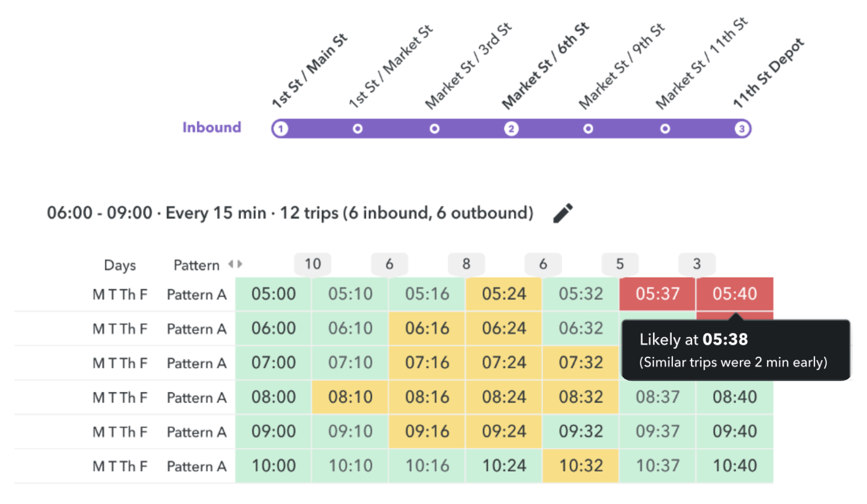Click the headway badge showing 10

pyautogui.click(x=312, y=263)
